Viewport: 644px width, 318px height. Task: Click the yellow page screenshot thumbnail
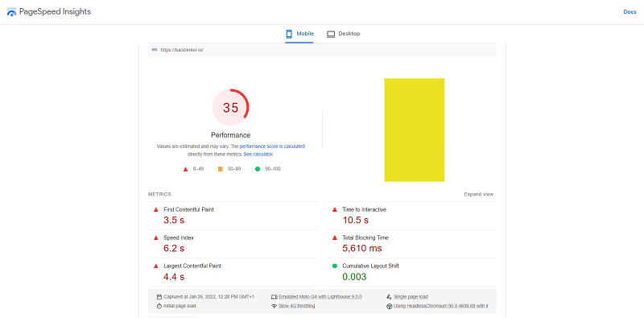click(415, 130)
